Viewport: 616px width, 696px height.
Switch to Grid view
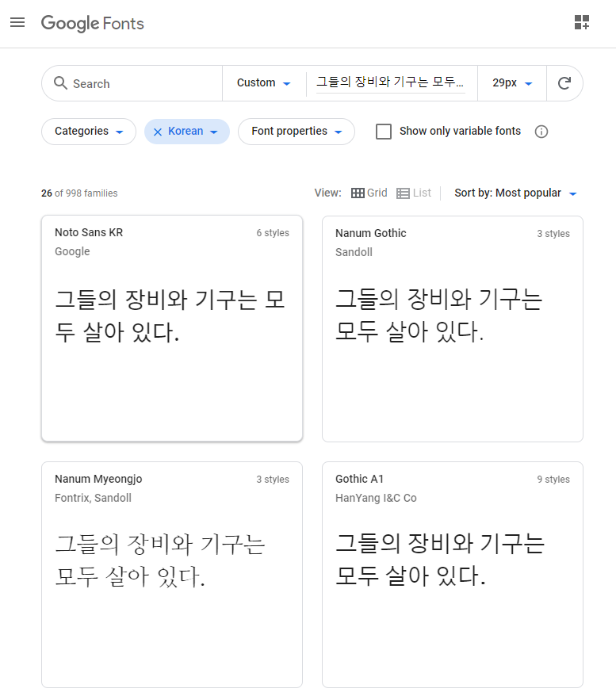coord(369,193)
